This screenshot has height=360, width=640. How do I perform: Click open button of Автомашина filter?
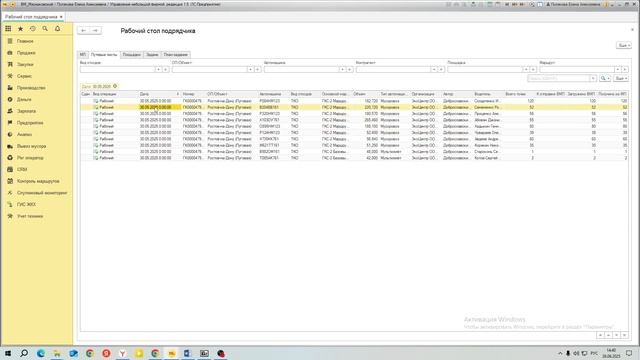click(x=350, y=69)
